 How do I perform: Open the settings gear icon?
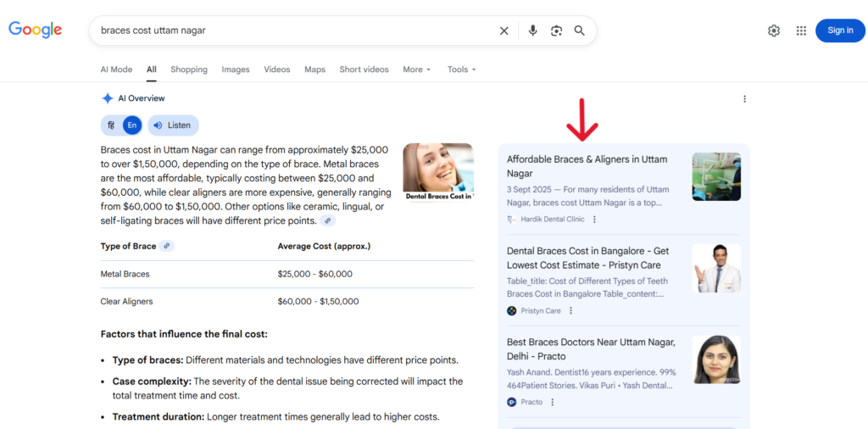coord(774,31)
